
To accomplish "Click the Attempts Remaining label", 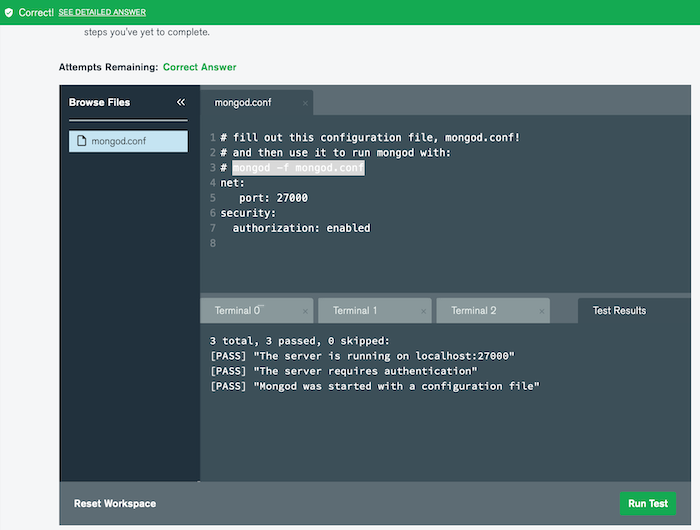I will [108, 67].
